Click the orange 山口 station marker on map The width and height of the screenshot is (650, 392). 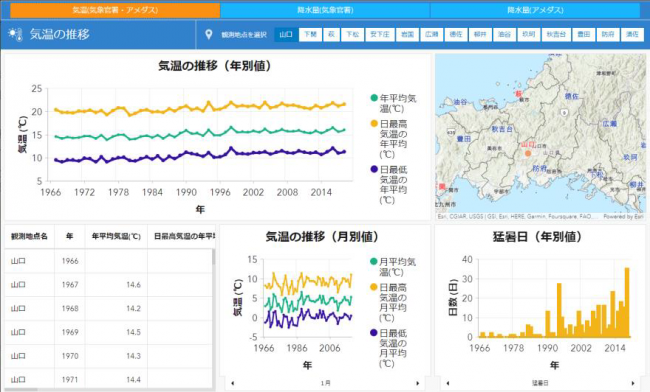(x=528, y=153)
